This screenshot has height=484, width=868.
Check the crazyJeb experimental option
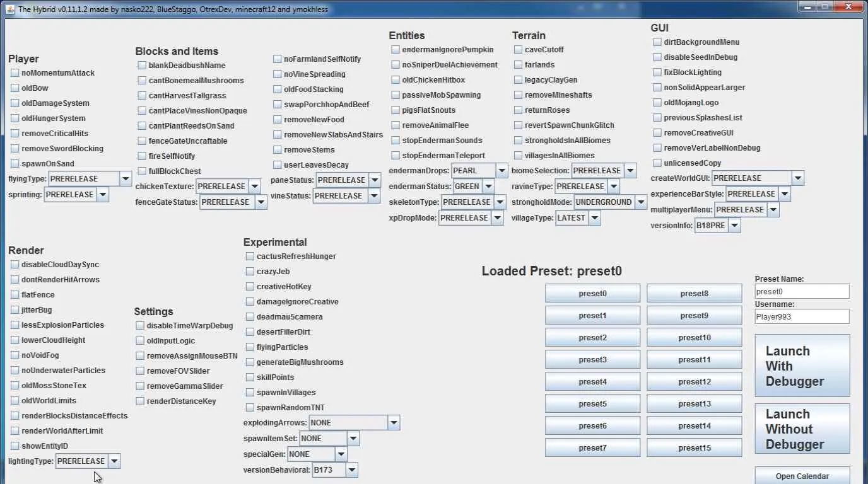[250, 272]
